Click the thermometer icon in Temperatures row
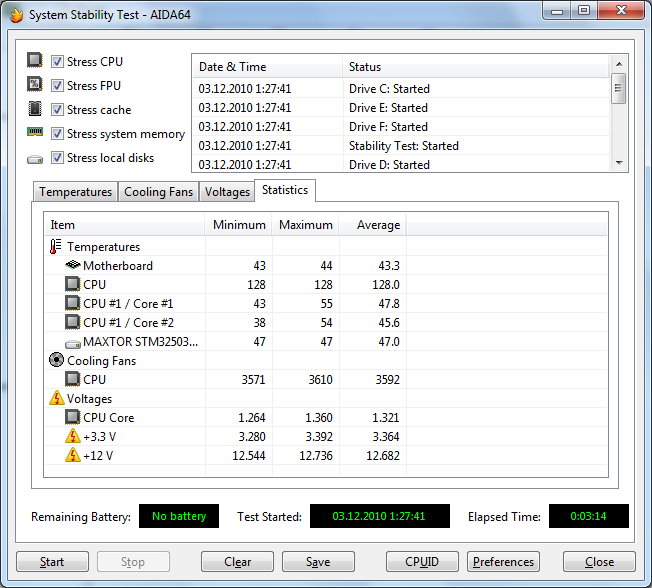 pyautogui.click(x=55, y=247)
